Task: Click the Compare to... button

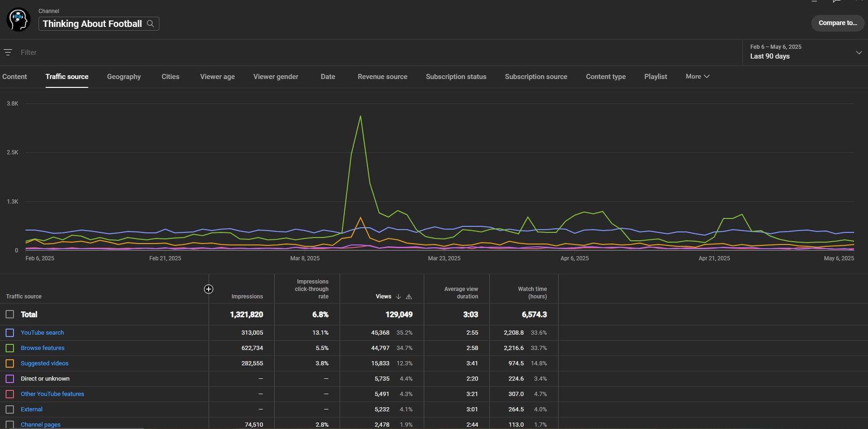Action: click(x=838, y=23)
